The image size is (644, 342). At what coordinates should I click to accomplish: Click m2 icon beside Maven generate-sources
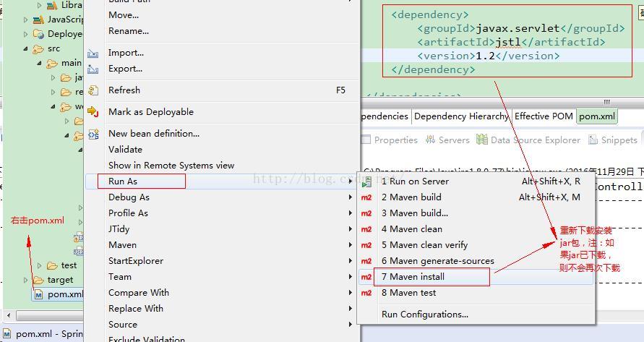pos(366,262)
